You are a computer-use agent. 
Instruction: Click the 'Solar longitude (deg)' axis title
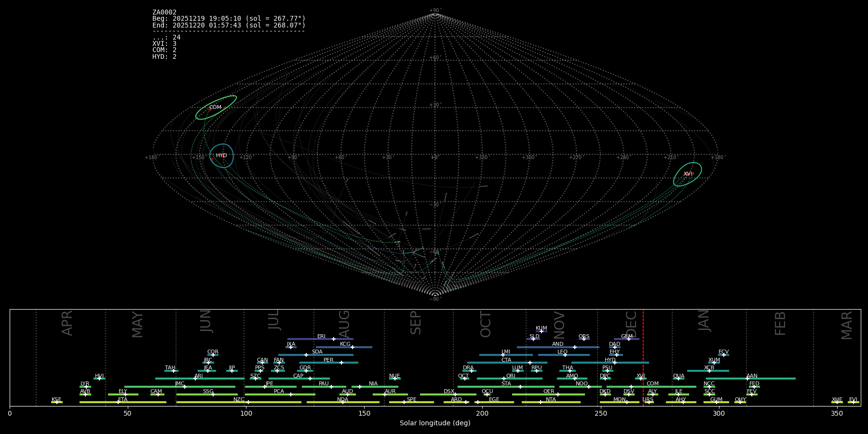[x=435, y=423]
